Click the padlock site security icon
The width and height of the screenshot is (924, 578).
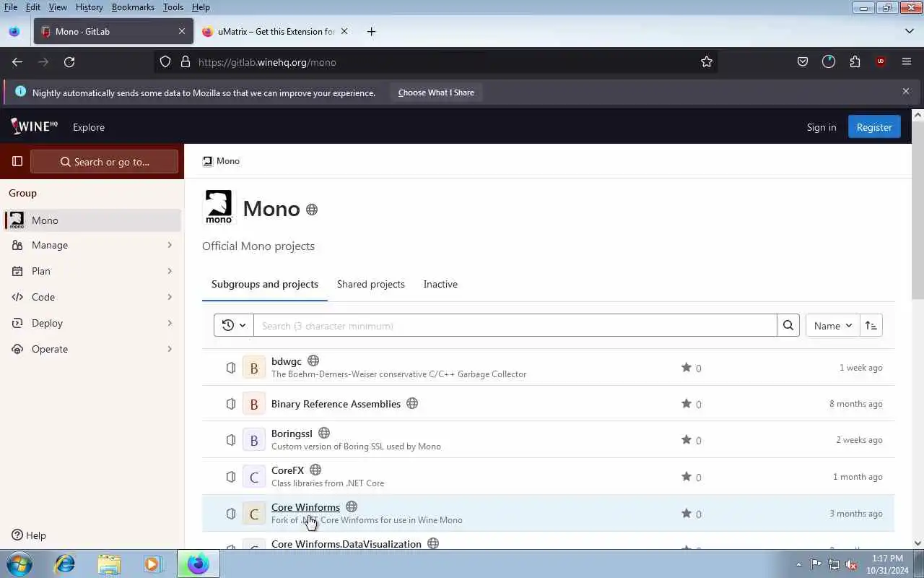(185, 62)
